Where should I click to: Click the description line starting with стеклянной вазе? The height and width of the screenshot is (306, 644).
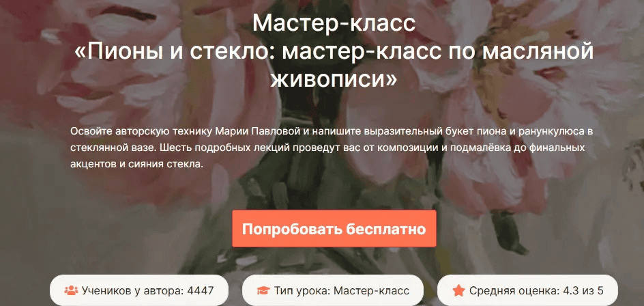pyautogui.click(x=327, y=148)
